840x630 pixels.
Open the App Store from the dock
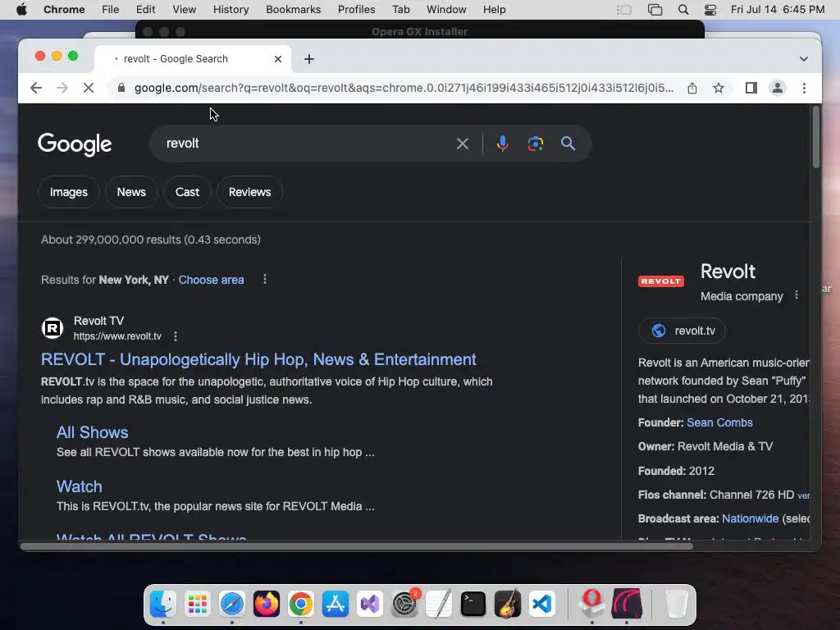pyautogui.click(x=336, y=605)
